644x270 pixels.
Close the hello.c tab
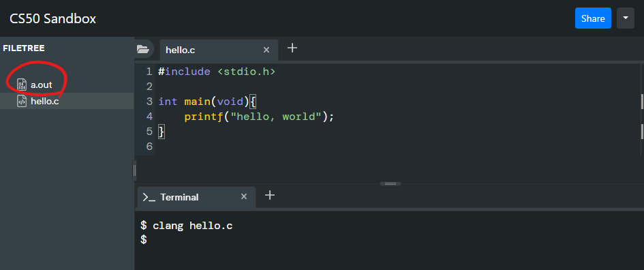pyautogui.click(x=266, y=50)
